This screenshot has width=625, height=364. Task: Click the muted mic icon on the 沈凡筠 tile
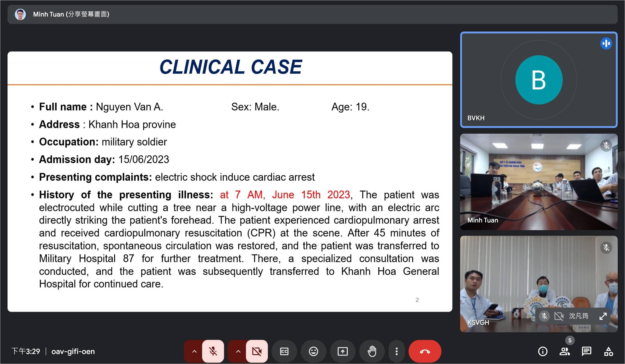544,316
